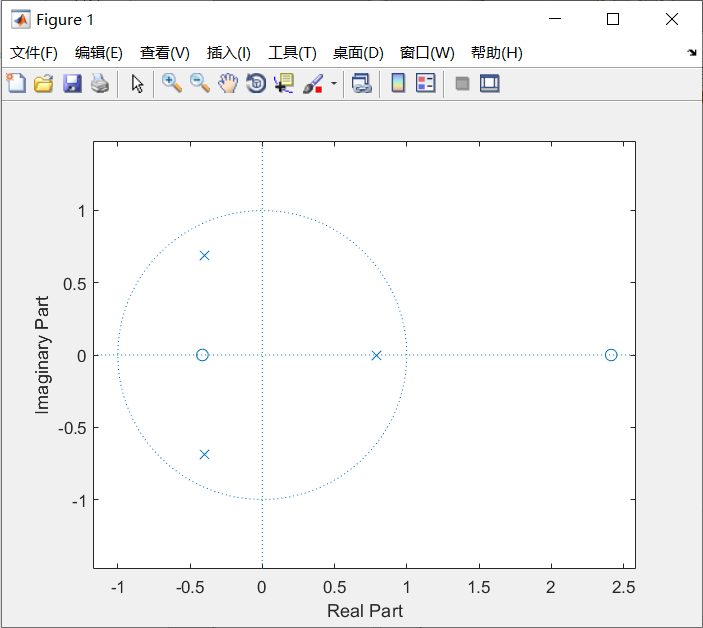Insert a legend using toolbar icon
This screenshot has width=703, height=628.
click(x=425, y=83)
